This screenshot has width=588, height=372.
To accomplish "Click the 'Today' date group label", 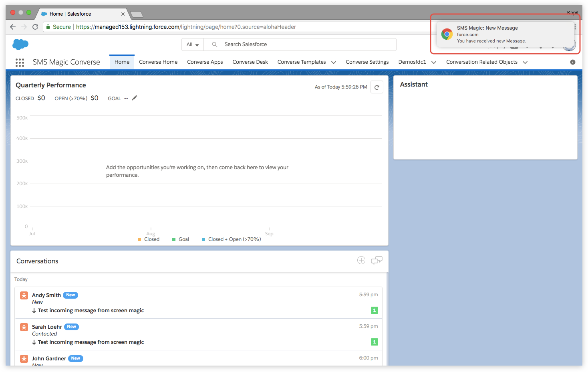I will point(21,279).
